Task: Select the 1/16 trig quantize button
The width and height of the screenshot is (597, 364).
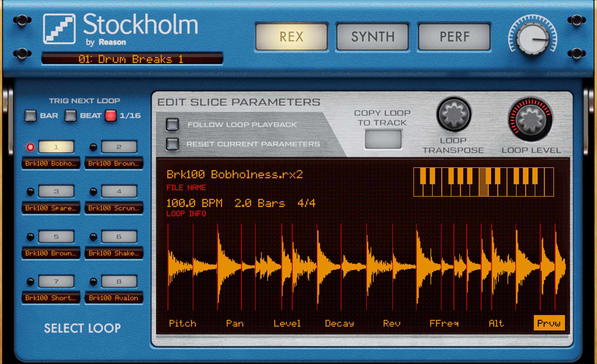Action: [x=111, y=116]
